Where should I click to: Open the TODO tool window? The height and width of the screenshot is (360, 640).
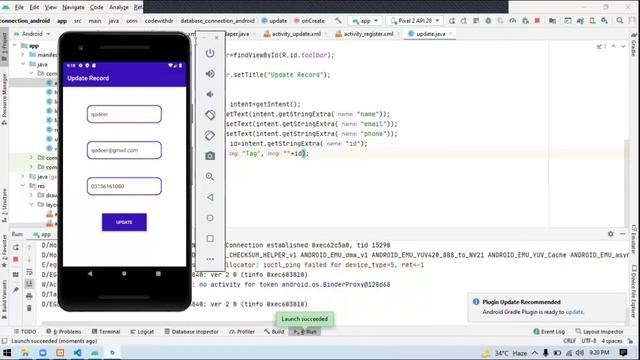click(25, 331)
